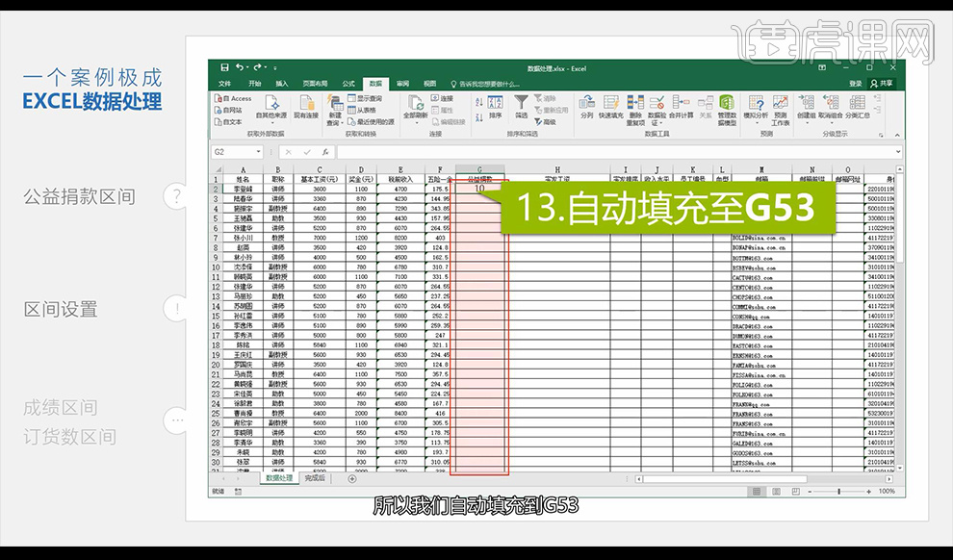Enable 显示查询 (Show Queries) pane
Viewport: 953px width, 560px height.
pos(364,98)
